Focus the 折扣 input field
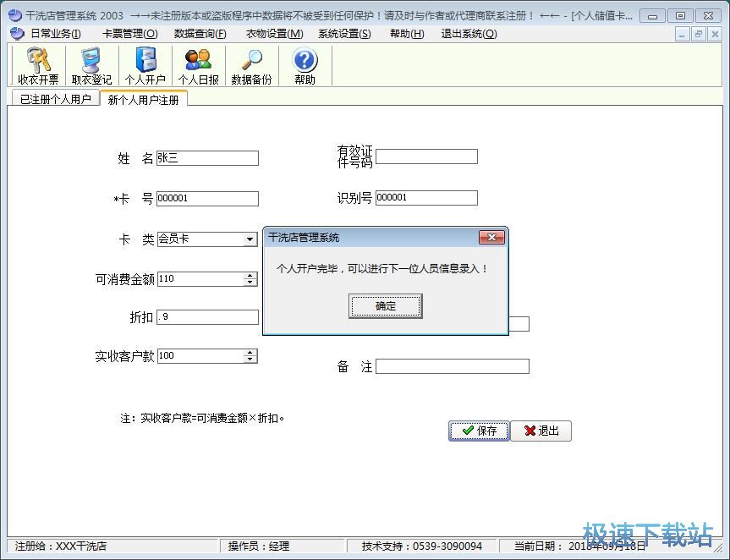The image size is (730, 560). [x=207, y=317]
